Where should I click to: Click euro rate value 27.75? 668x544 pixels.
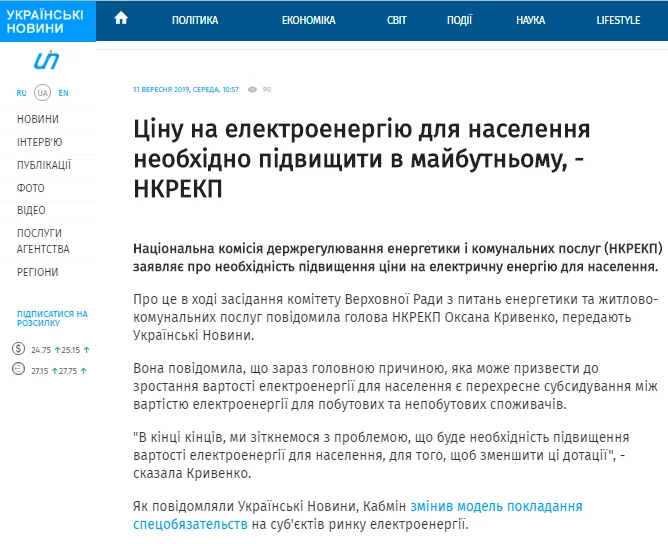coord(68,371)
